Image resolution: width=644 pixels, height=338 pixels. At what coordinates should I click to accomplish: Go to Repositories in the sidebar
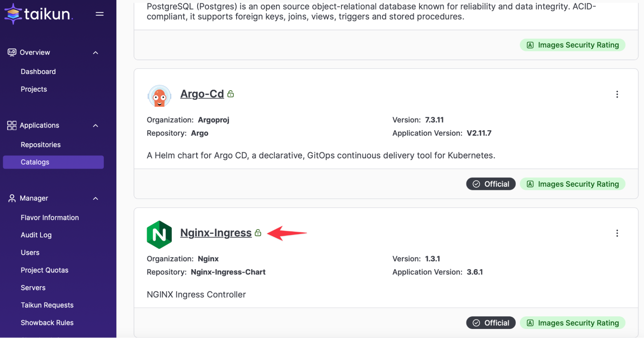tap(41, 144)
